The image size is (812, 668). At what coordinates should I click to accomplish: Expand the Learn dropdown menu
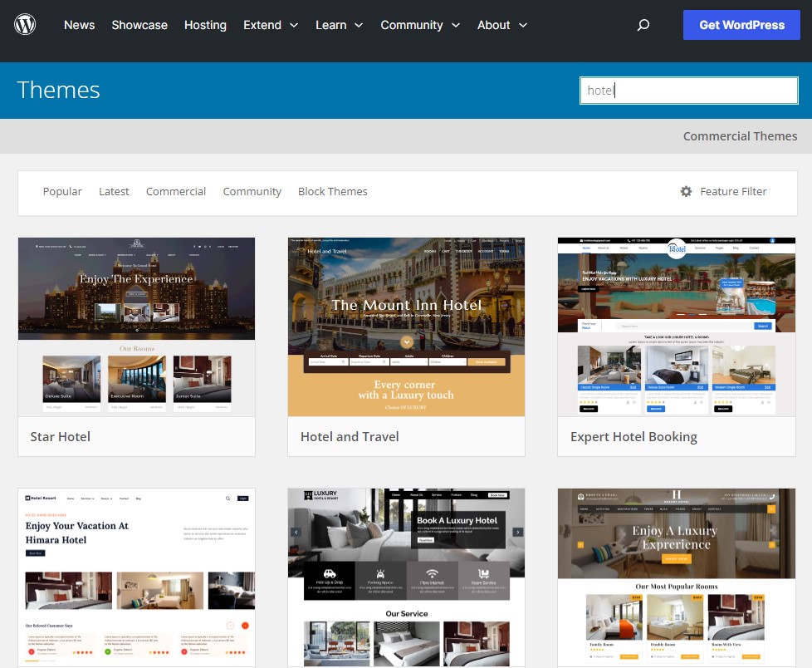(x=340, y=25)
